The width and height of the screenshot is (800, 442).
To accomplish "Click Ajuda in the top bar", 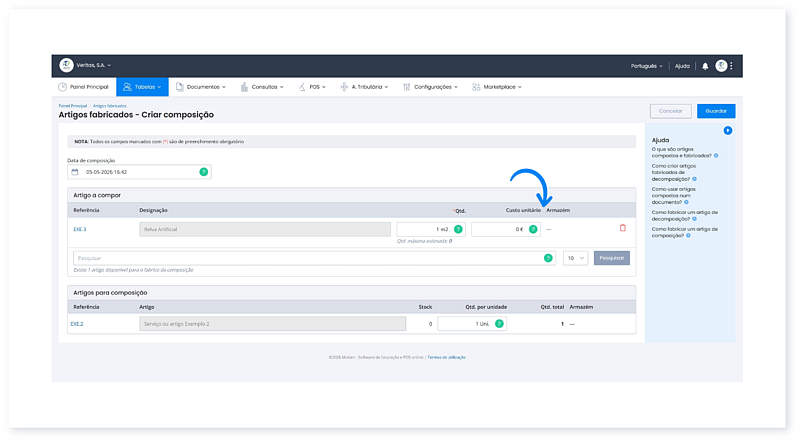I will point(682,66).
